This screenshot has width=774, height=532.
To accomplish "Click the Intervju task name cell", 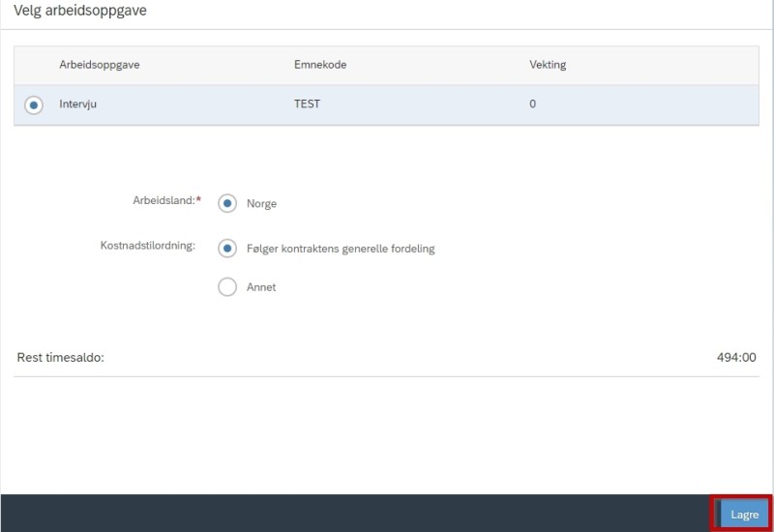I will click(x=78, y=104).
